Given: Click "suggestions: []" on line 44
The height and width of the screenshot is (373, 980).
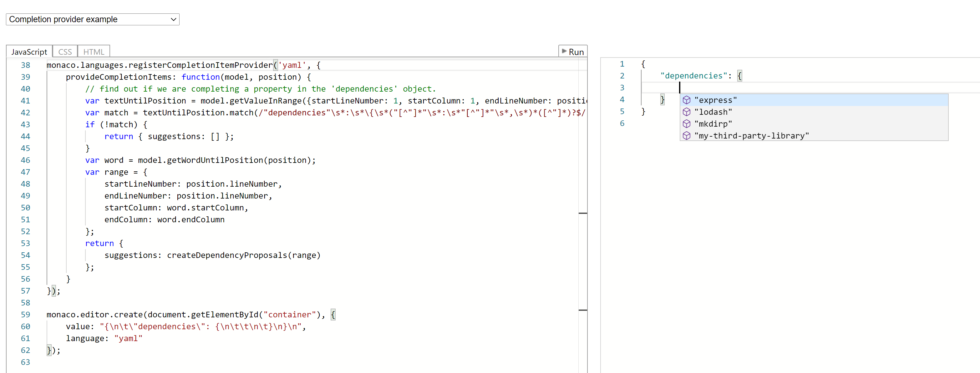Looking at the screenshot, I should (x=183, y=136).
